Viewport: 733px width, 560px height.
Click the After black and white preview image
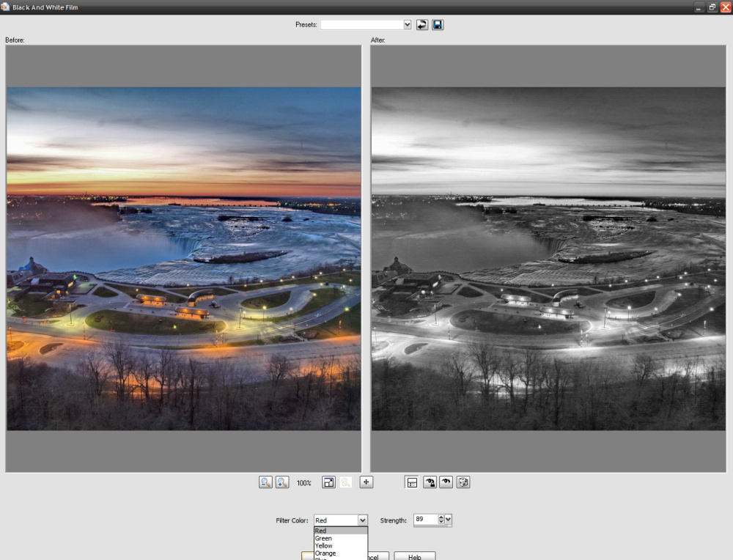click(x=548, y=259)
